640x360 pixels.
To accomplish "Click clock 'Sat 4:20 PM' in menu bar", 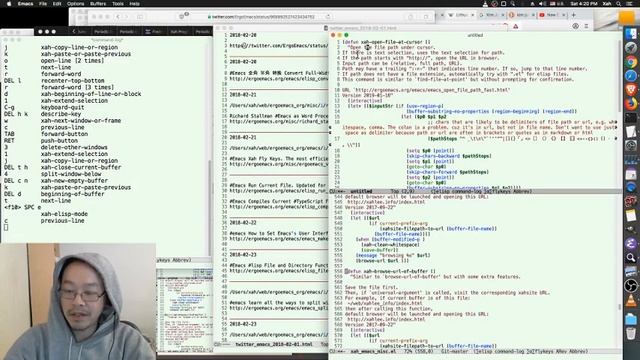I will tap(584, 4).
